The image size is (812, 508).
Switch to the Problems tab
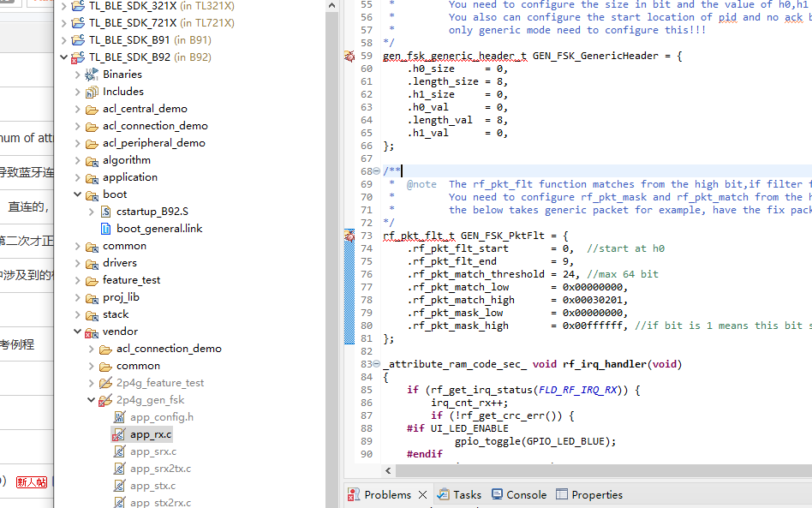(x=387, y=494)
